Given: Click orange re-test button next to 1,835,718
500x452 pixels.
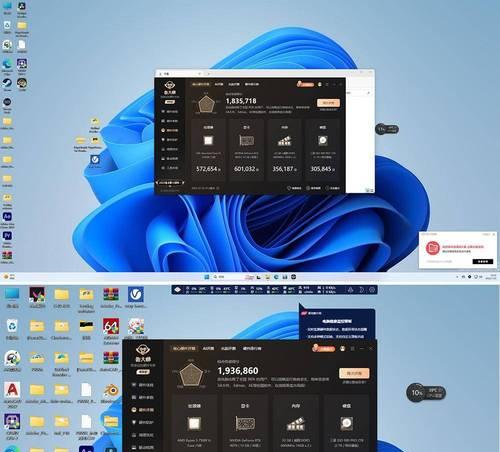Looking at the screenshot, I should point(328,103).
